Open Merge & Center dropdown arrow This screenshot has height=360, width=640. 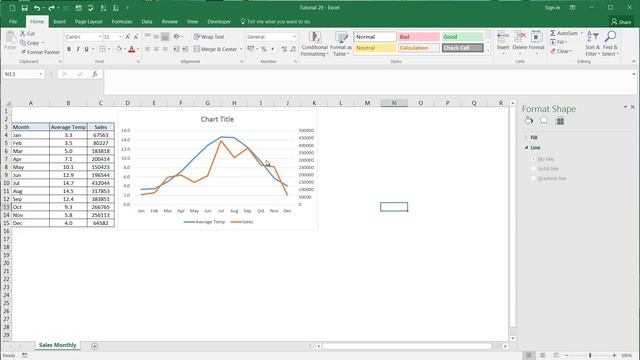pyautogui.click(x=241, y=49)
